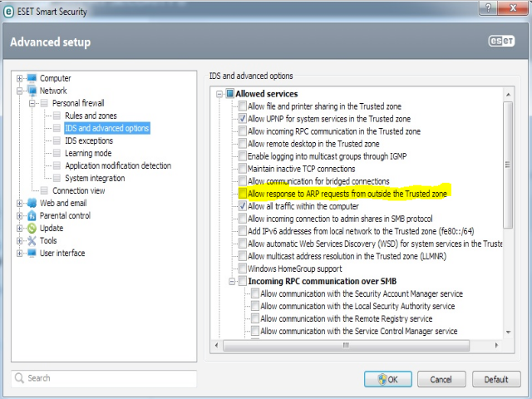The height and width of the screenshot is (399, 532).
Task: Click the Cancel button
Action: 441,379
